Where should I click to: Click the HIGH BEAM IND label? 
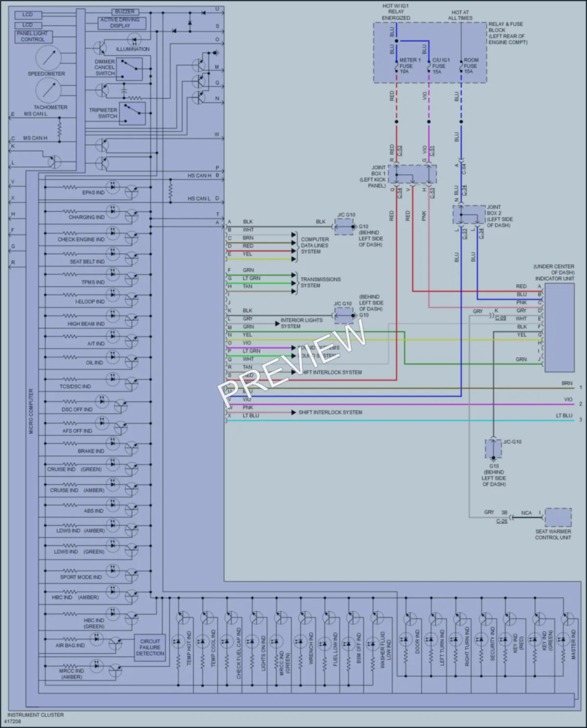pos(86,324)
